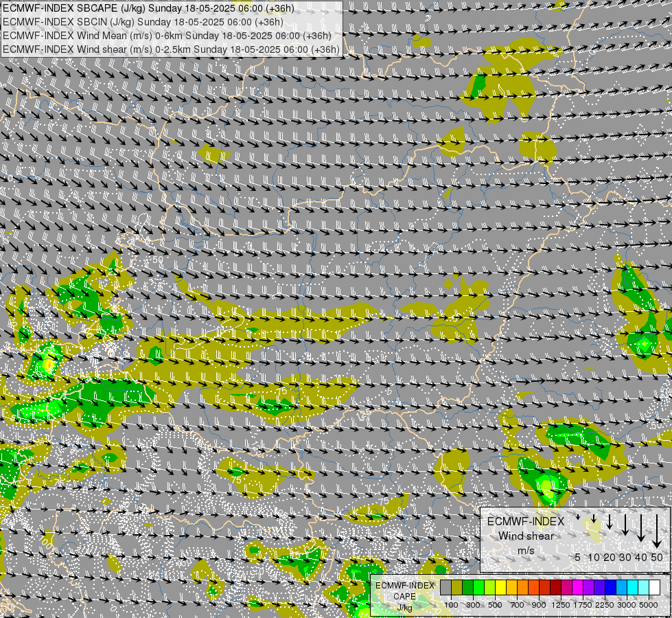
Task: Select the lime yellow-green CAPE swatch
Action: 490,587
